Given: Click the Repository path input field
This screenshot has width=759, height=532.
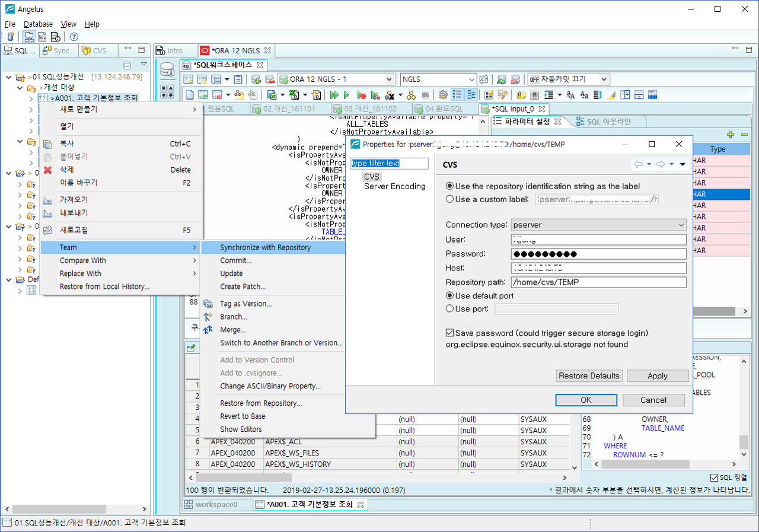Looking at the screenshot, I should (x=598, y=282).
